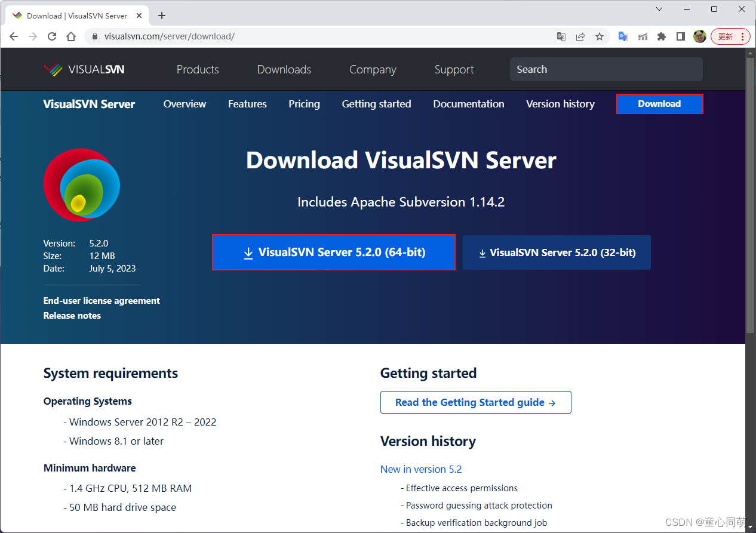Click the chart extension icon in toolbar
The height and width of the screenshot is (533, 756).
643,36
